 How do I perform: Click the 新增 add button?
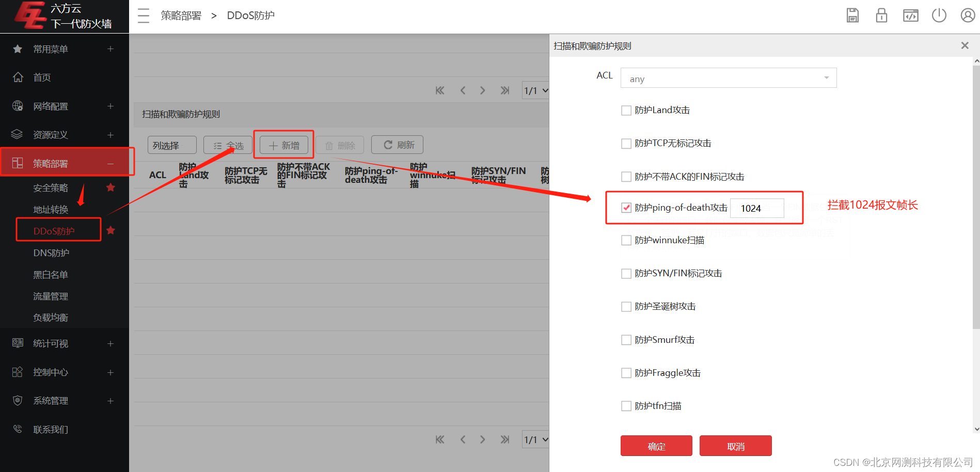coord(284,145)
